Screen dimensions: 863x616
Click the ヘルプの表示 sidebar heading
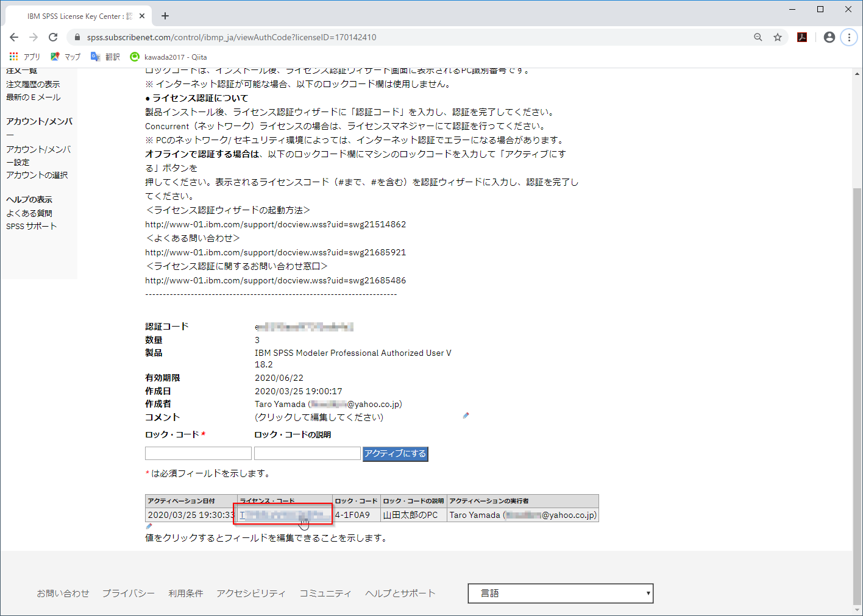pos(29,199)
